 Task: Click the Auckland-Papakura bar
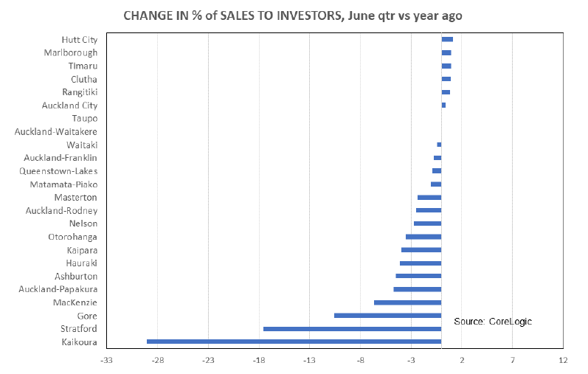coord(417,289)
